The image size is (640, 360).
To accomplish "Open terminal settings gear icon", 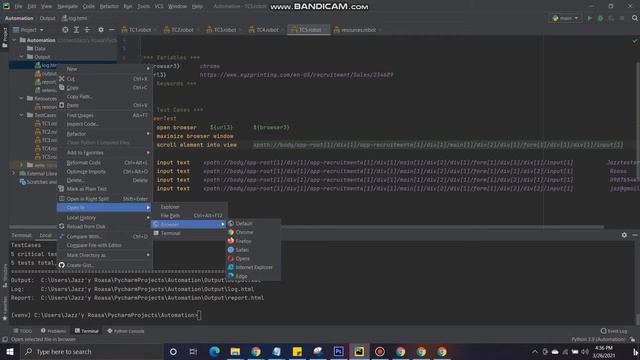I will (x=624, y=235).
